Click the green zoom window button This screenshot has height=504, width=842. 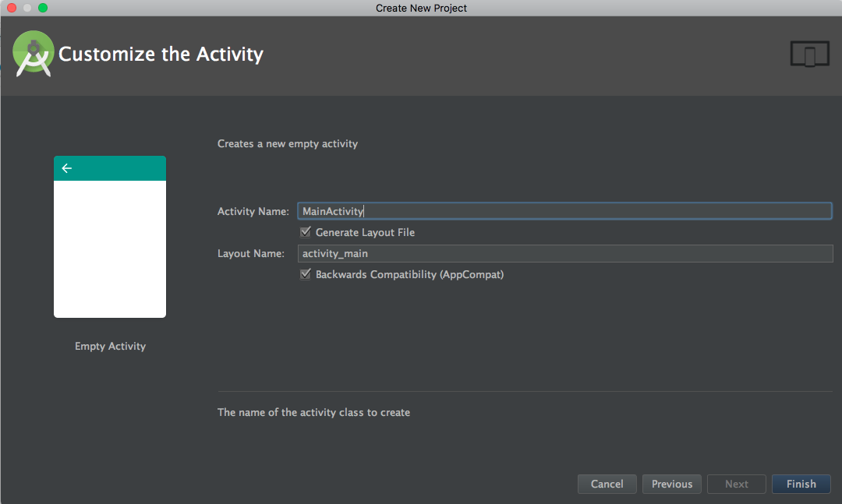[43, 8]
